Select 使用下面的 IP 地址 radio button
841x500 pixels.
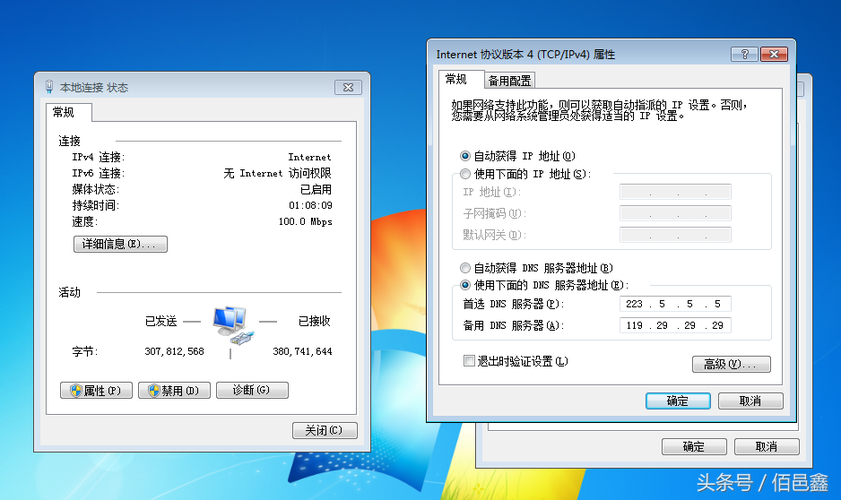465,174
